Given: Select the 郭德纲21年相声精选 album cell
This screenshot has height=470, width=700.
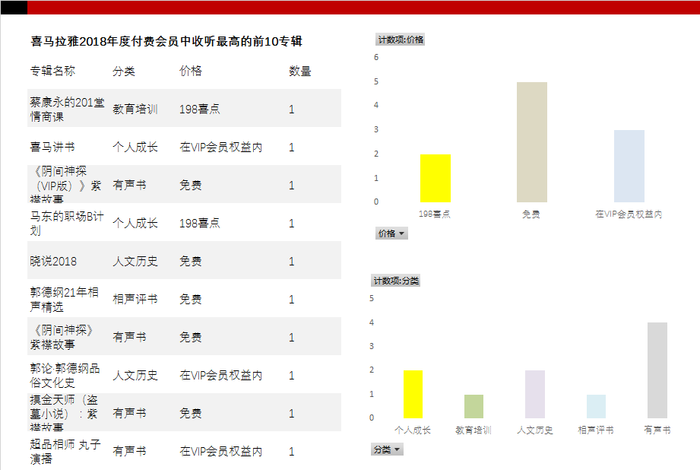Looking at the screenshot, I should point(65,298).
